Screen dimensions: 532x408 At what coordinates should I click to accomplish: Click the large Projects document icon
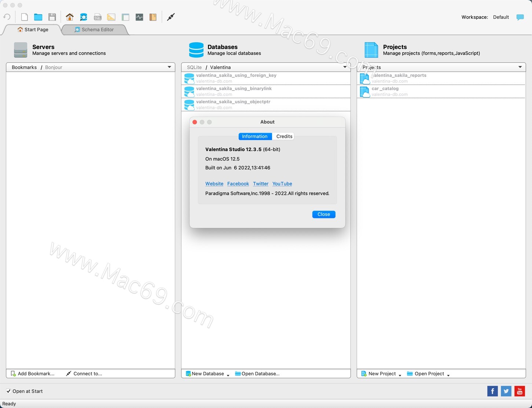click(371, 50)
